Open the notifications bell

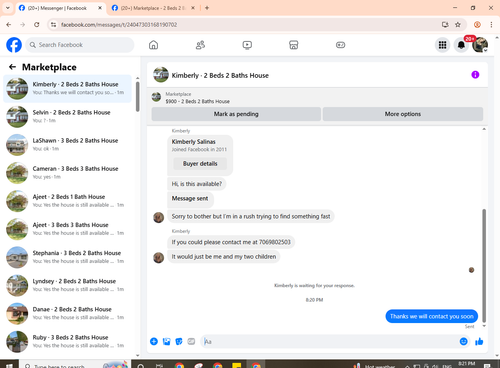point(461,45)
